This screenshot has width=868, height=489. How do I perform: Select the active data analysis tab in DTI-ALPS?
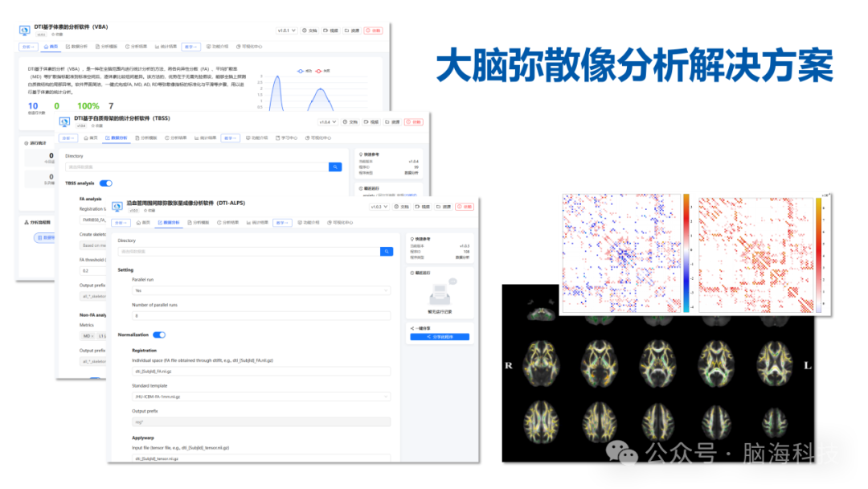tap(169, 223)
